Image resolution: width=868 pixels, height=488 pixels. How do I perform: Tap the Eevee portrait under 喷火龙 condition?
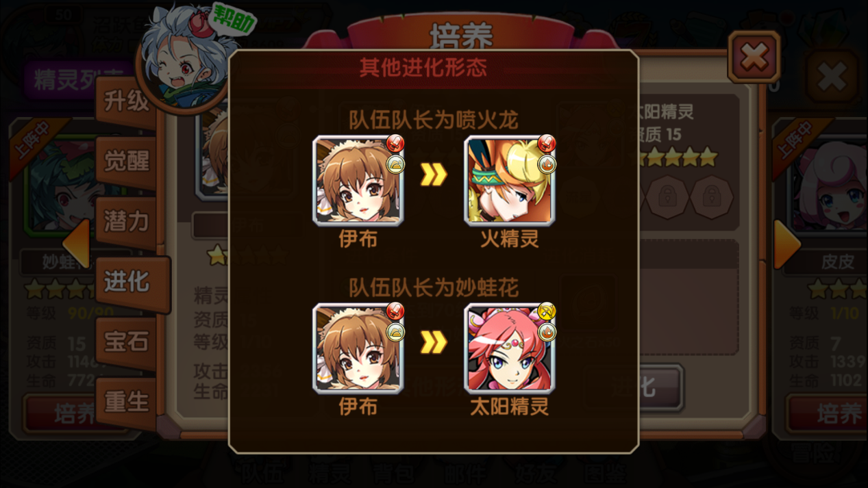358,181
